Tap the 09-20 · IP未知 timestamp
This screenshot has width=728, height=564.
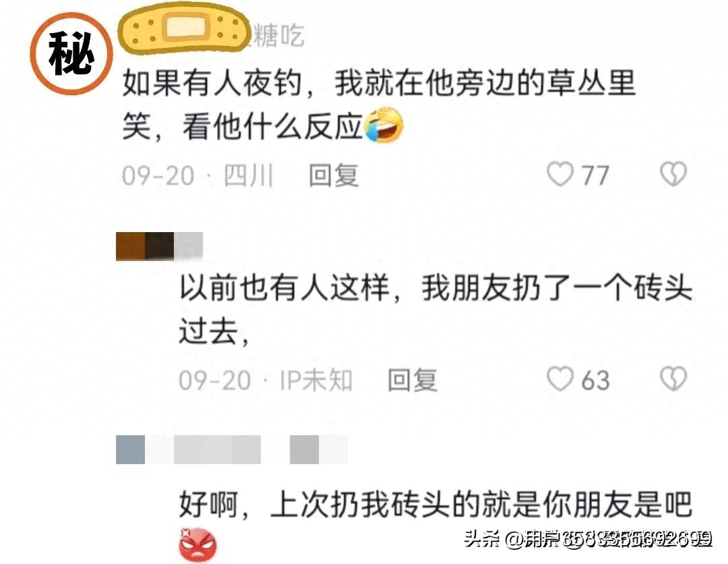tap(266, 380)
